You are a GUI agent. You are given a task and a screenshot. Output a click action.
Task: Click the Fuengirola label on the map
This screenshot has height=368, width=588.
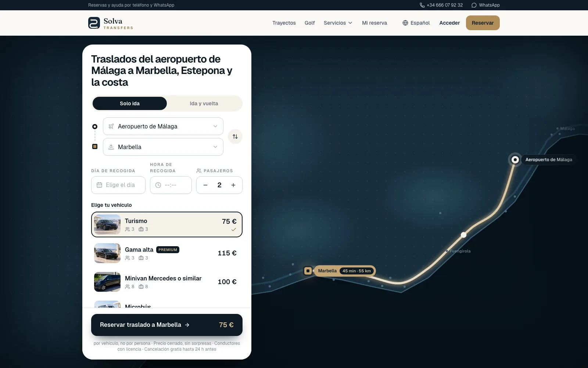point(460,251)
